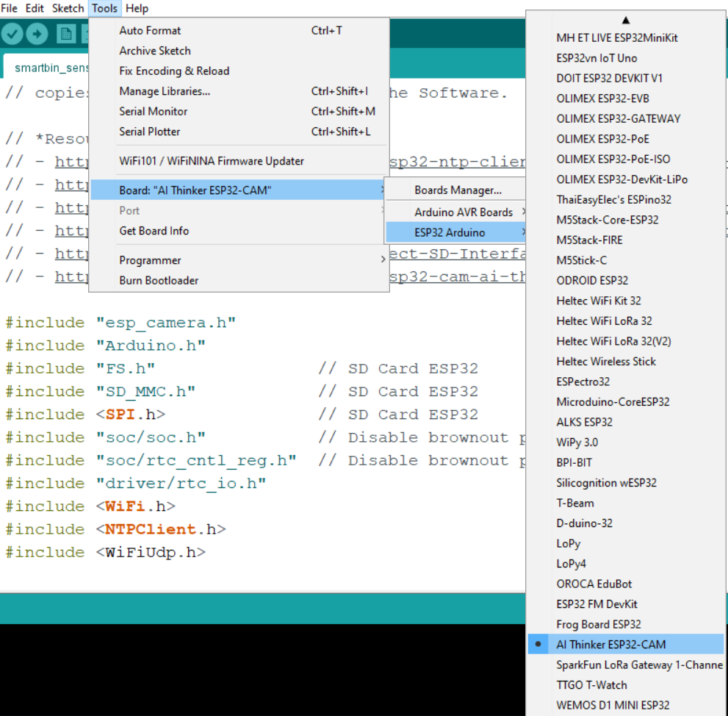Choose BPI-BIT board
Viewport: 728px width, 716px height.
[625, 462]
